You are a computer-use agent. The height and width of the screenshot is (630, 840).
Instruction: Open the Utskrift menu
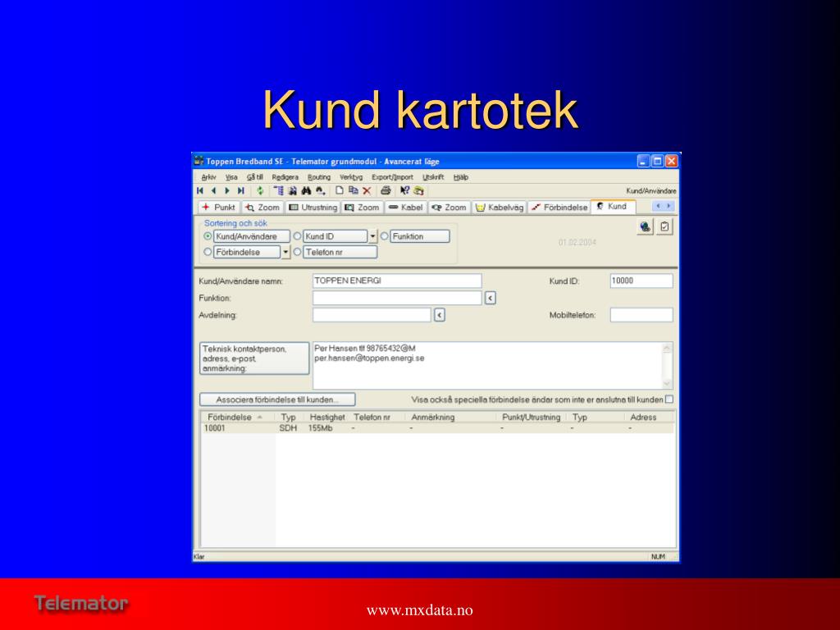click(x=433, y=177)
